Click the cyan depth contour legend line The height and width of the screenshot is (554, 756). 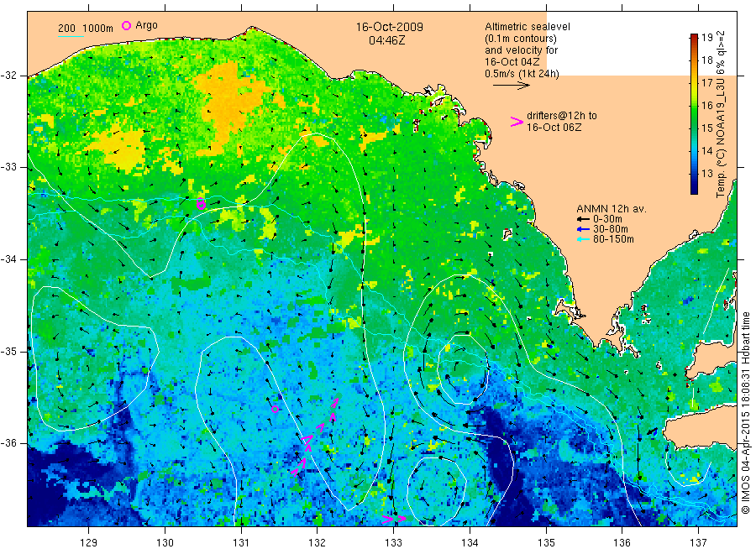[71, 36]
